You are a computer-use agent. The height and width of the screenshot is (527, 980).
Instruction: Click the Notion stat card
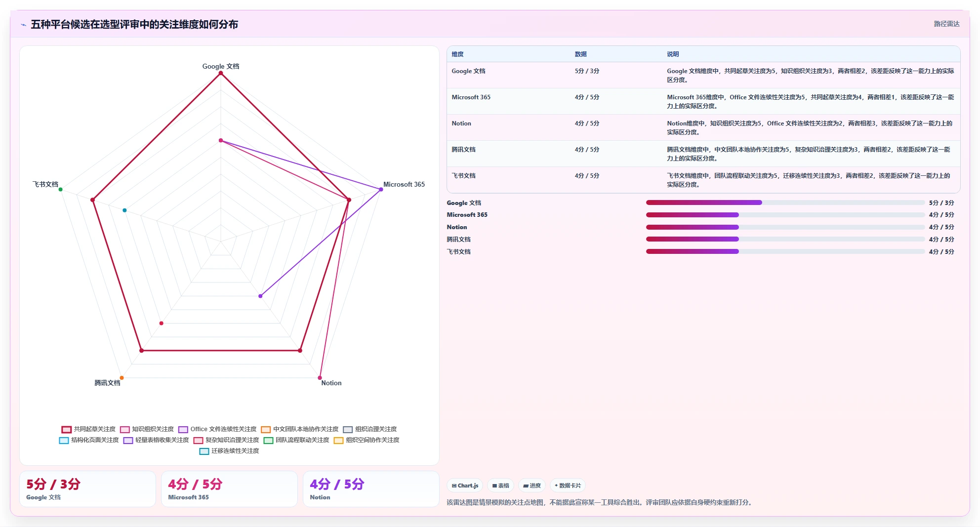(371, 489)
